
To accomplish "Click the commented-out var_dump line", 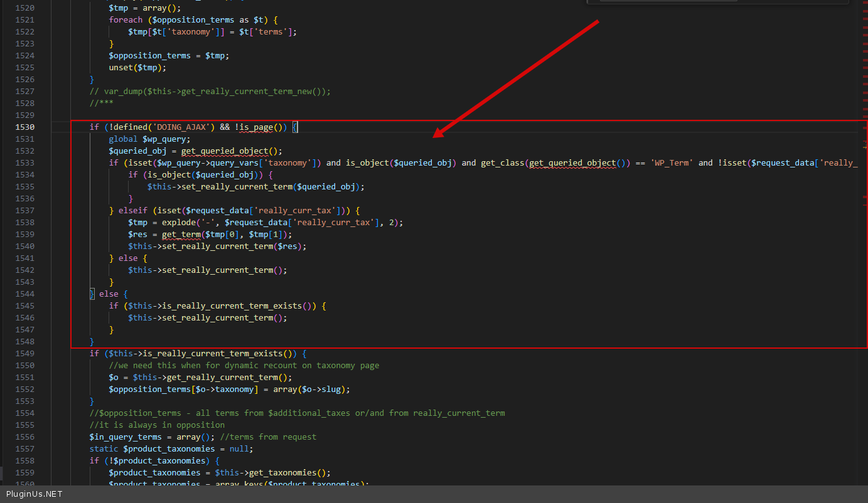I will point(210,92).
